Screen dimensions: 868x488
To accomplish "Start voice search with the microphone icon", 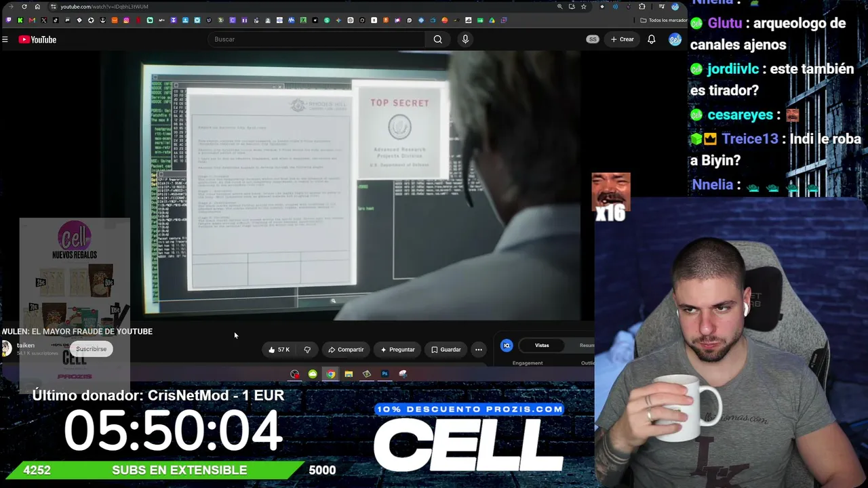I will [x=465, y=39].
